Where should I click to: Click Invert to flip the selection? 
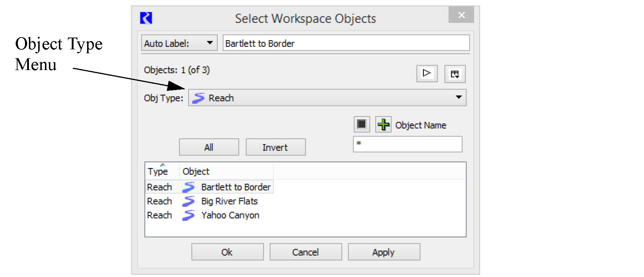pyautogui.click(x=275, y=147)
